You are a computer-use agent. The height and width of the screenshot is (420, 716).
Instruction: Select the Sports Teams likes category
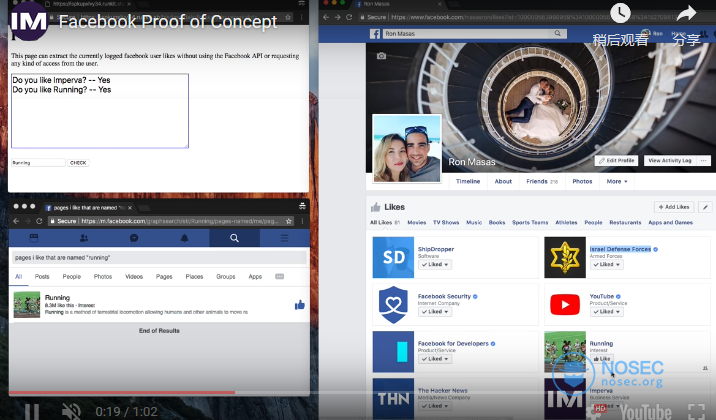click(530, 223)
